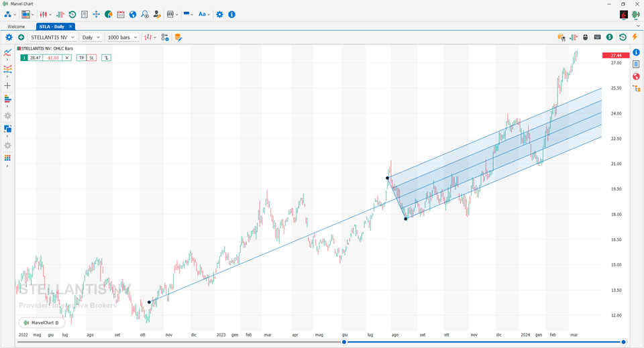The image size is (644, 348).
Task: Click the blue globe icon in main toolbar
Action: pos(133,14)
